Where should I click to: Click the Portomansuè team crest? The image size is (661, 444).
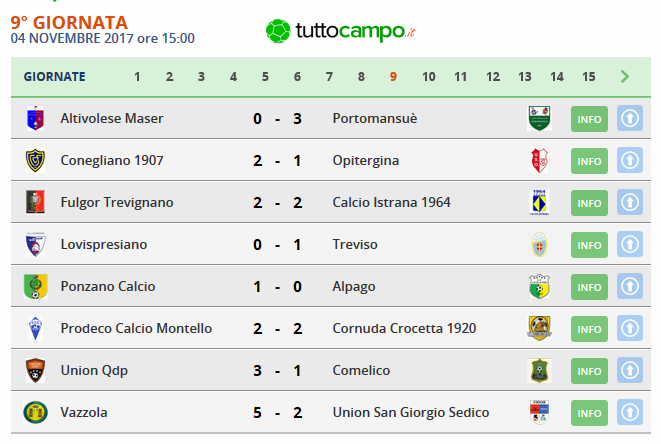coord(539,118)
